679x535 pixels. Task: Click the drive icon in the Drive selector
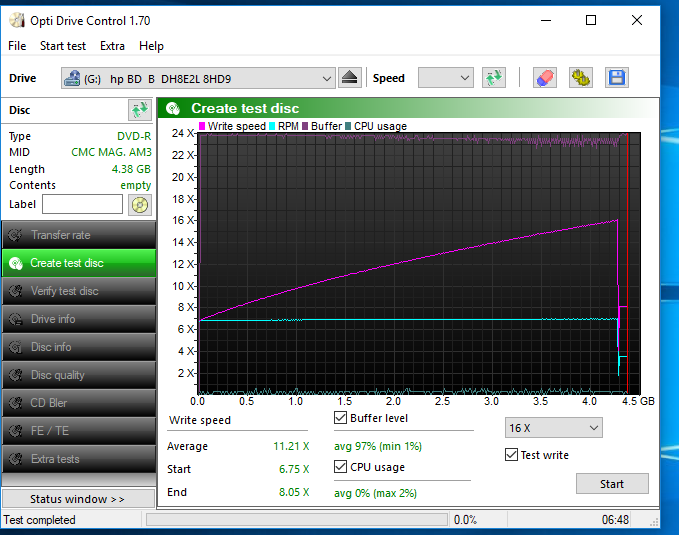click(72, 78)
